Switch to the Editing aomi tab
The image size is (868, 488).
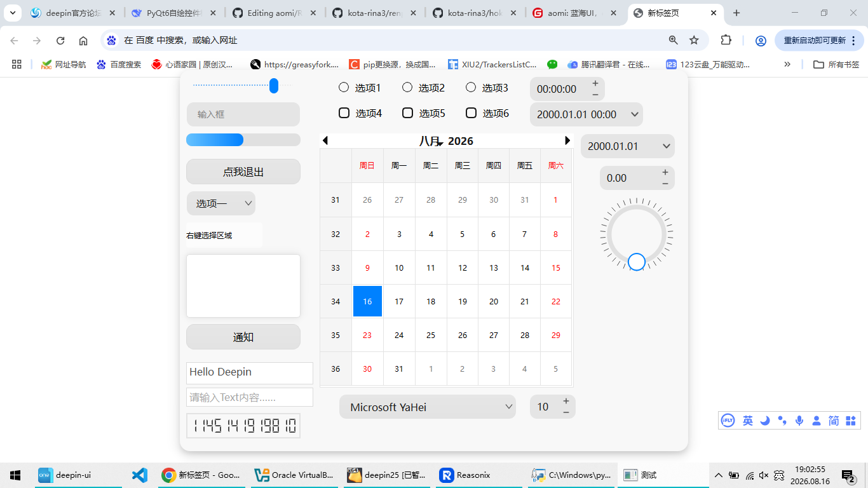[274, 13]
